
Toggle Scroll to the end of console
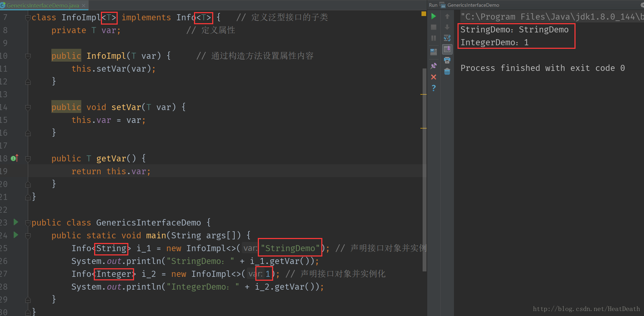click(447, 49)
